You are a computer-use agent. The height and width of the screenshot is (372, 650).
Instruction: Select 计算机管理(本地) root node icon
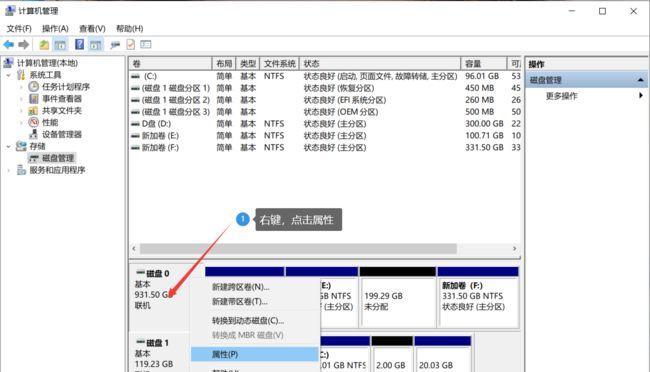(x=9, y=63)
